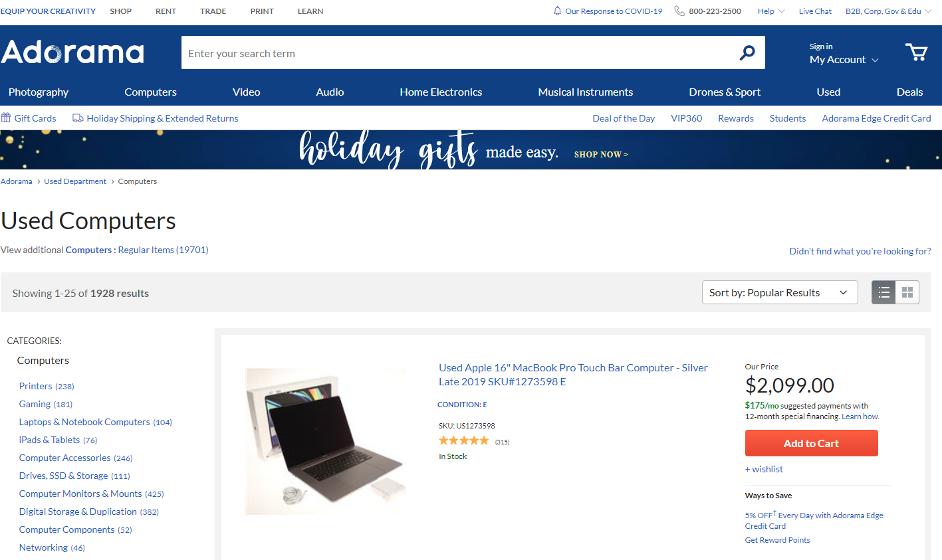
Task: Add the MacBook Pro to cart
Action: pyautogui.click(x=811, y=443)
